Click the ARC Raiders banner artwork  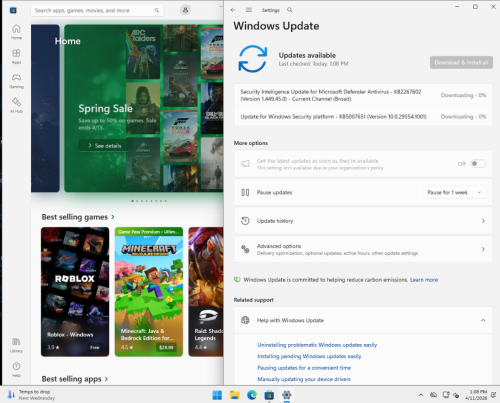[x=143, y=52]
